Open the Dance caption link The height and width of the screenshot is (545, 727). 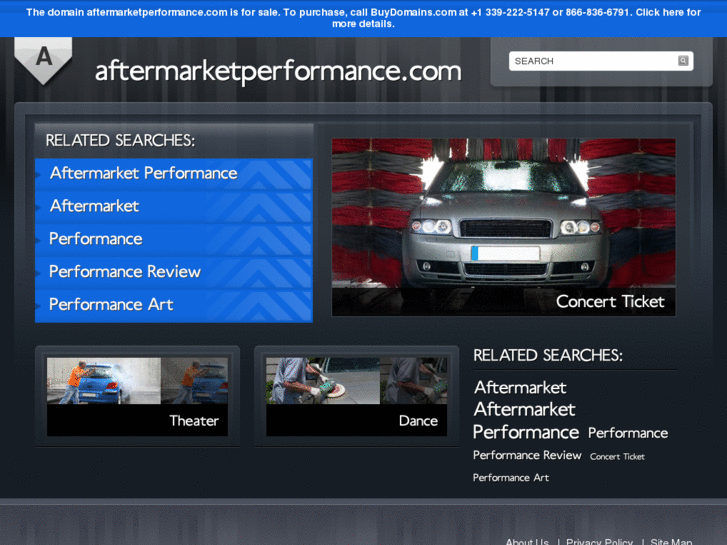(x=418, y=421)
